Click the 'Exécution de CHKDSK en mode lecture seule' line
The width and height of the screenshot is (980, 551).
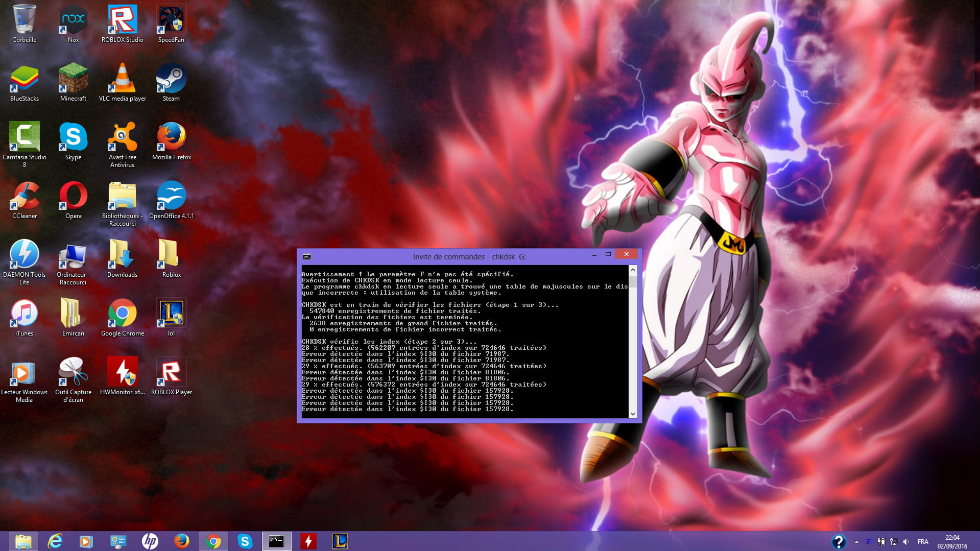click(387, 280)
